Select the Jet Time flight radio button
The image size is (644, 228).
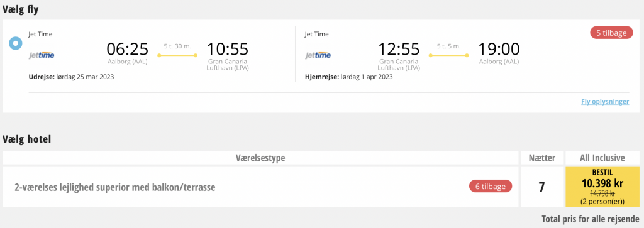click(16, 43)
